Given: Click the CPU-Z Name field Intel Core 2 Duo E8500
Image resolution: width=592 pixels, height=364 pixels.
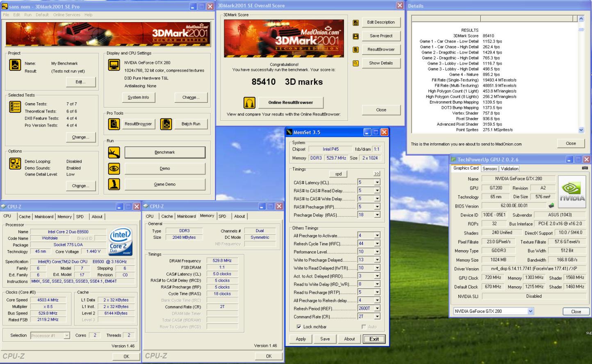Looking at the screenshot, I should (x=68, y=232).
